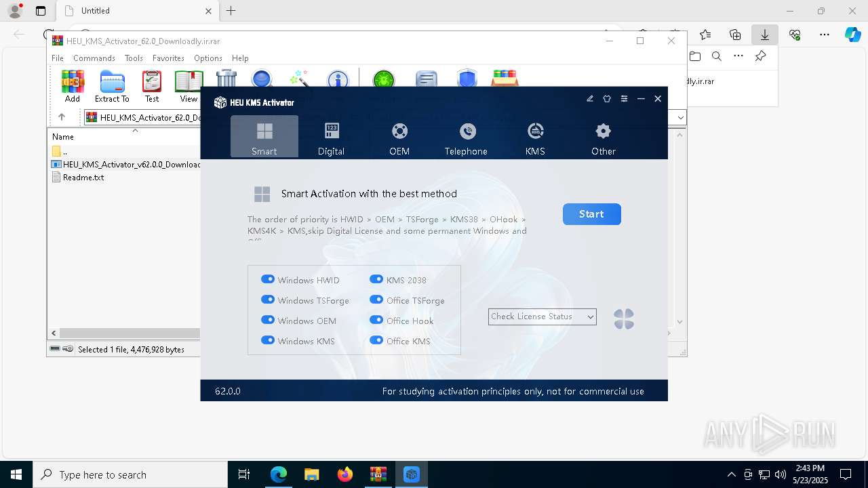Click the Test icon in WinRAR toolbar
The height and width of the screenshot is (488, 868).
tap(152, 86)
